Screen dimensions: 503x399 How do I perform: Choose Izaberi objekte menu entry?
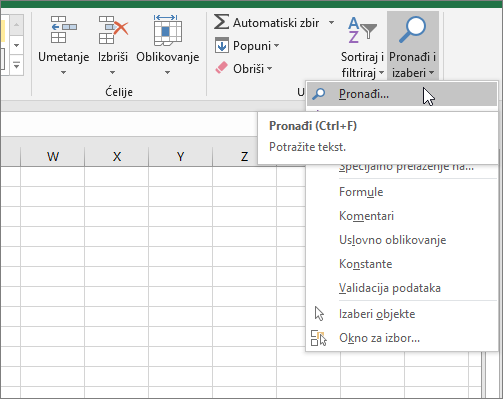coord(402,314)
